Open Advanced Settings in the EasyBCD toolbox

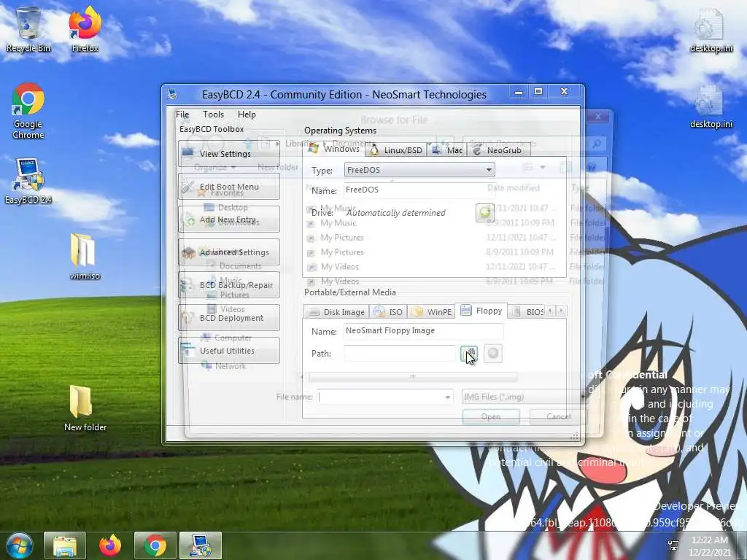(x=228, y=252)
